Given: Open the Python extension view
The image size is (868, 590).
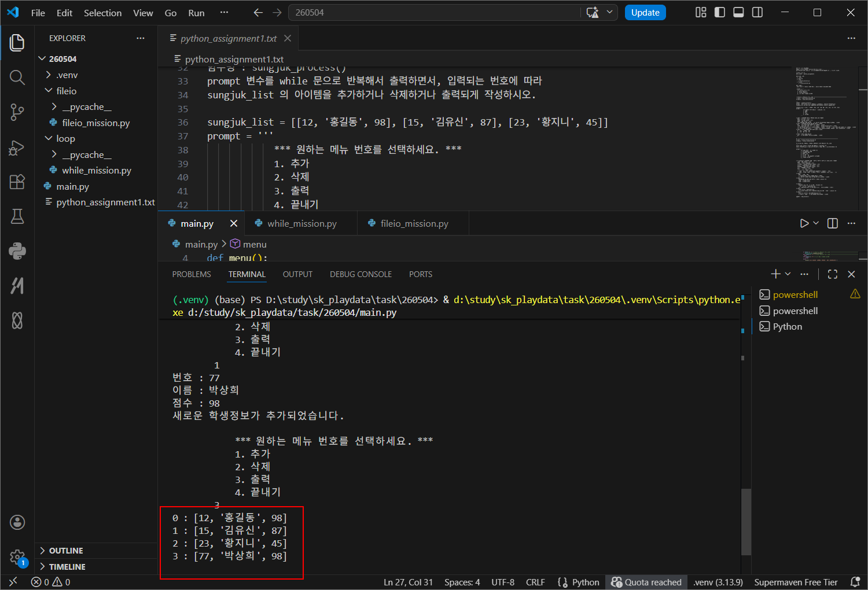Looking at the screenshot, I should tap(17, 251).
